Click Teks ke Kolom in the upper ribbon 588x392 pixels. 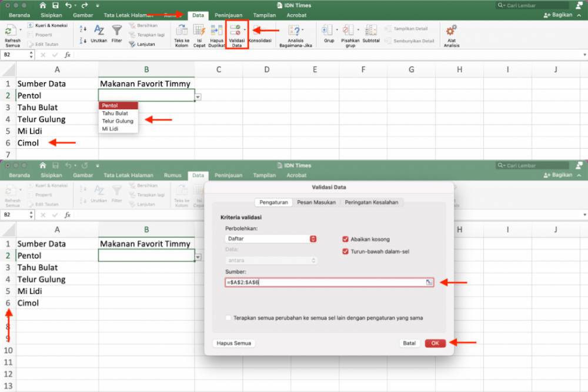182,36
